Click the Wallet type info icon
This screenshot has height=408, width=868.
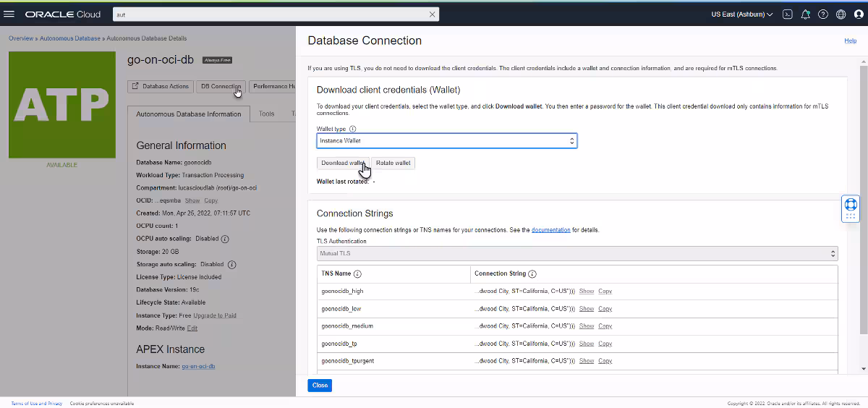[x=353, y=129]
